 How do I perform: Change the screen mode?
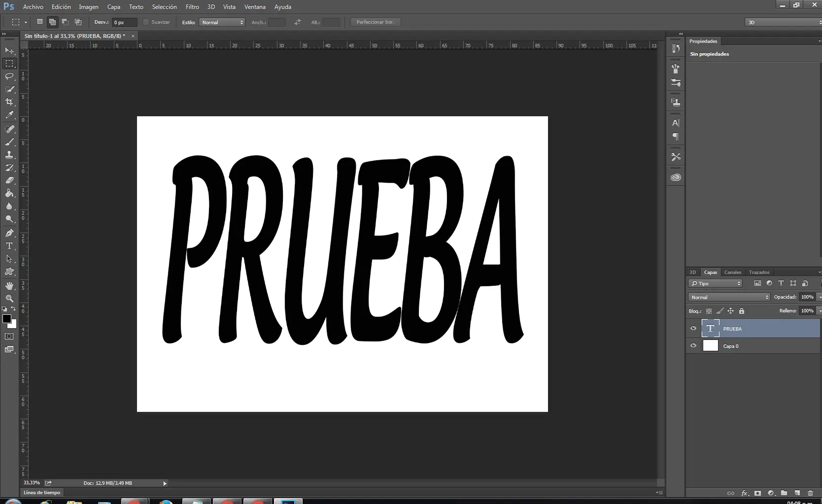click(x=9, y=349)
